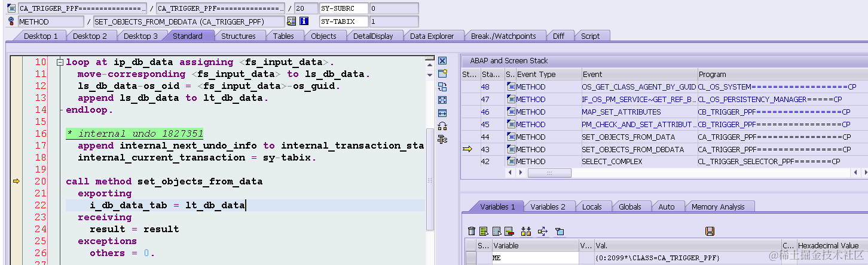
Task: Click the fourth icon in the Variables toolbar
Action: (x=509, y=231)
